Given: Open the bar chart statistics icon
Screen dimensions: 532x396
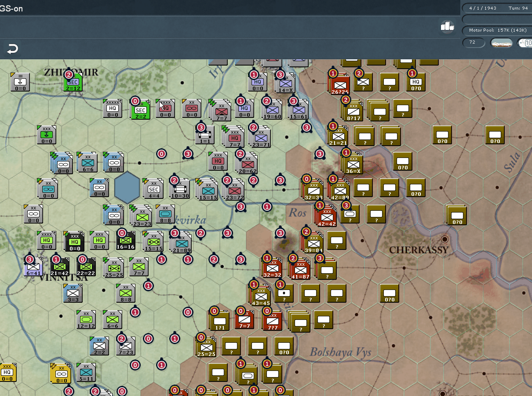Looking at the screenshot, I should coord(447,26).
